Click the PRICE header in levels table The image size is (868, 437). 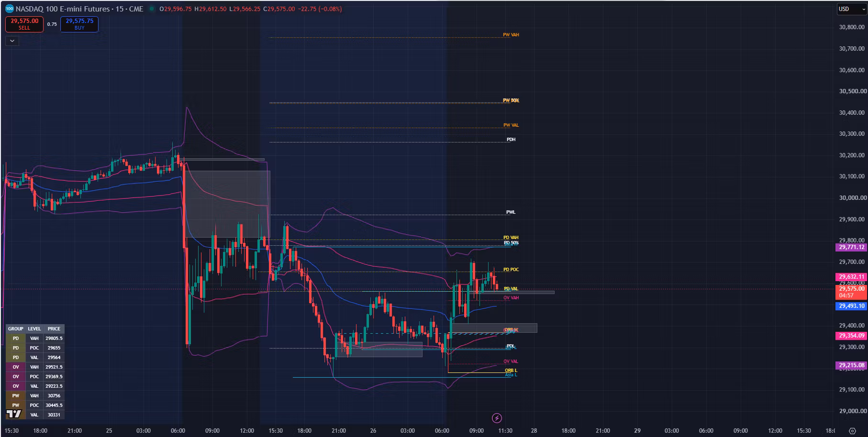point(54,329)
